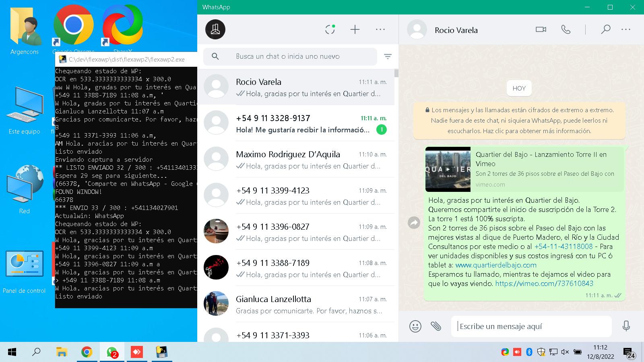Open WhatsApp Status updates icon
Viewport: 644px width, 362px height.
[x=330, y=29]
